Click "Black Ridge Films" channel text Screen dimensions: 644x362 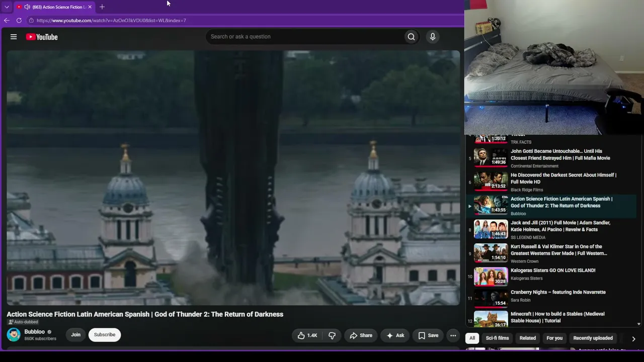527,190
